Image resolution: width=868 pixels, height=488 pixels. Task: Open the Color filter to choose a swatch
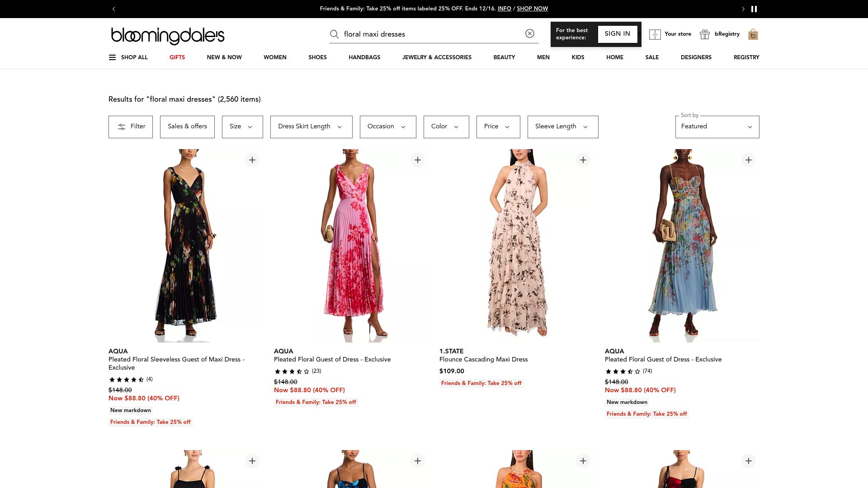tap(446, 127)
